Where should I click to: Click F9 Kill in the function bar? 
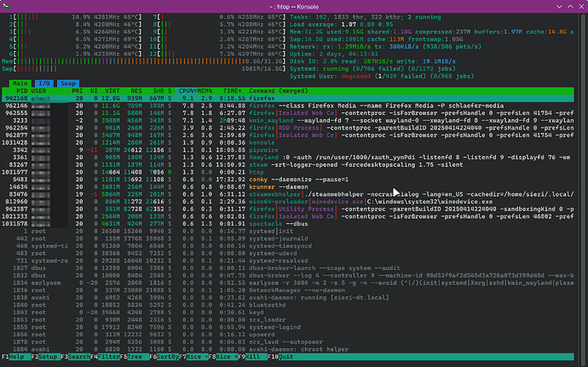pyautogui.click(x=252, y=357)
